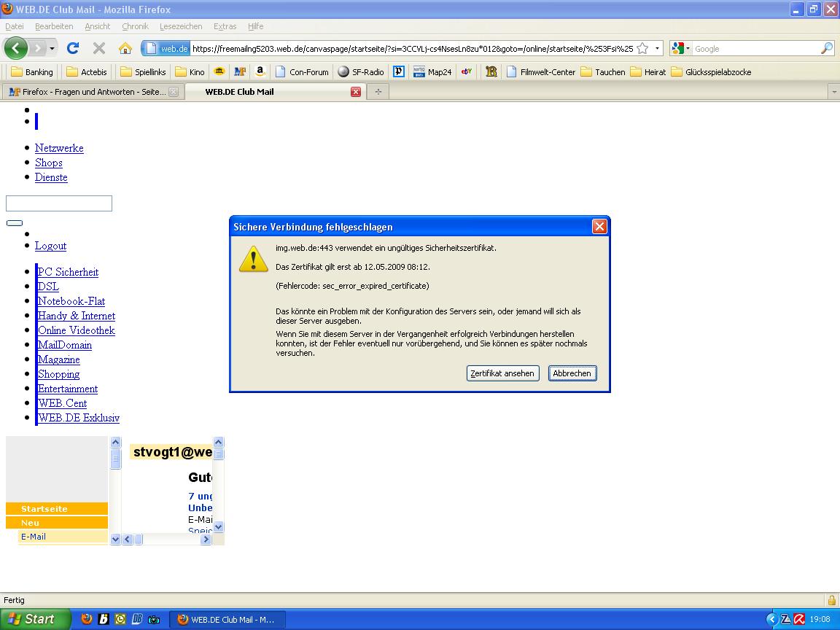This screenshot has height=630, width=840.
Task: Click the stop loading X icon
Action: (98, 48)
